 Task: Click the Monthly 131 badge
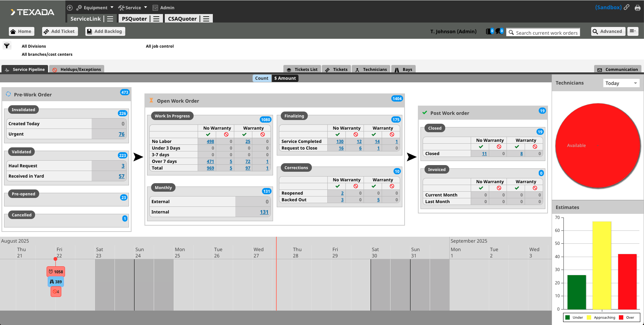(x=267, y=191)
